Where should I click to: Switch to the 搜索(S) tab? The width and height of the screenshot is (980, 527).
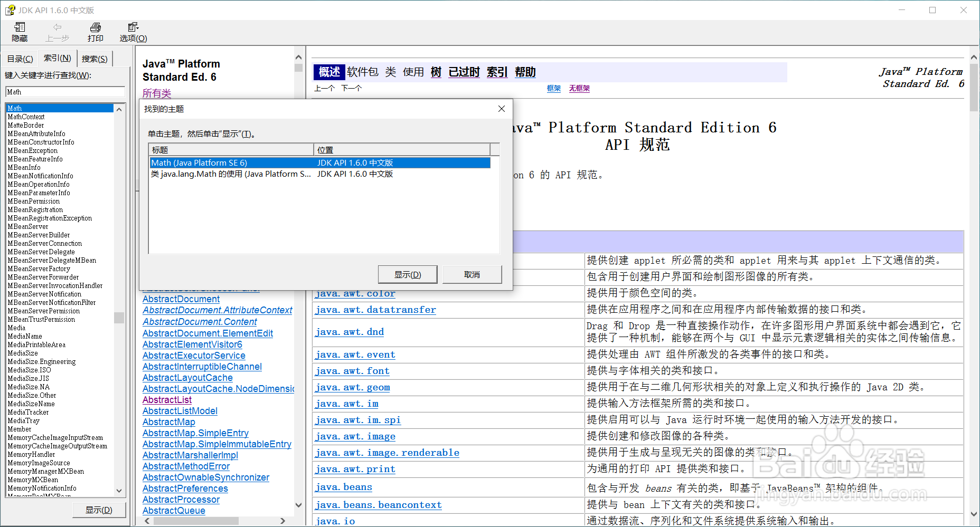[95, 58]
